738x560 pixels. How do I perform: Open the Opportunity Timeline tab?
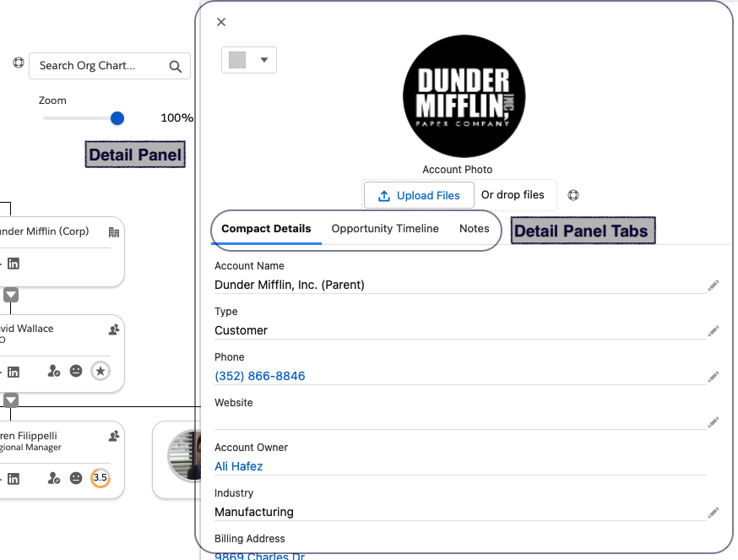pos(385,229)
